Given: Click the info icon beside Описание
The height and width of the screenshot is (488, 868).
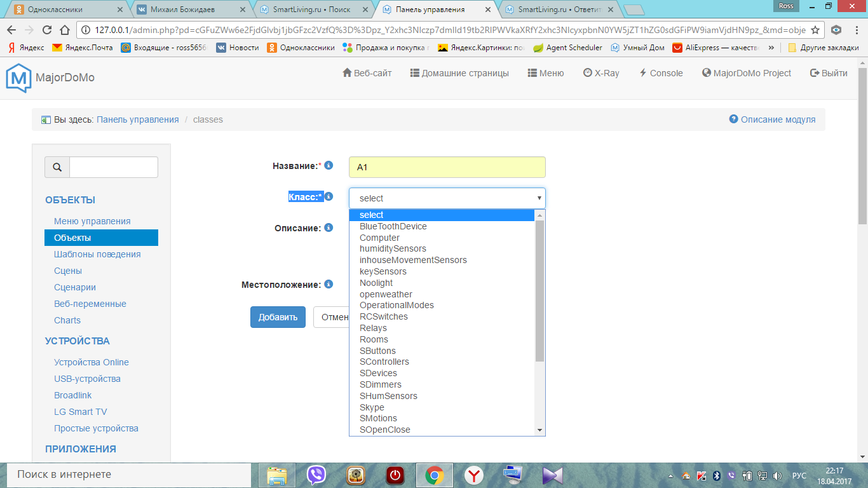Looking at the screenshot, I should (329, 227).
